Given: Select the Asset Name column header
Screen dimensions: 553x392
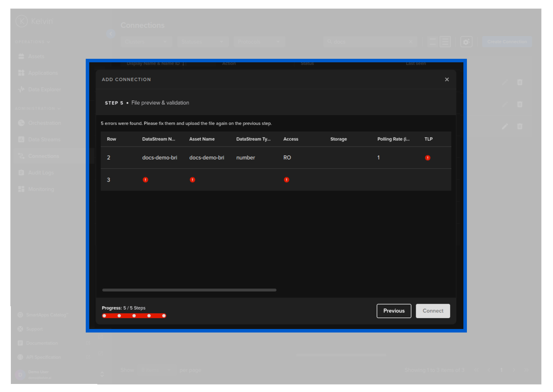Looking at the screenshot, I should [202, 139].
